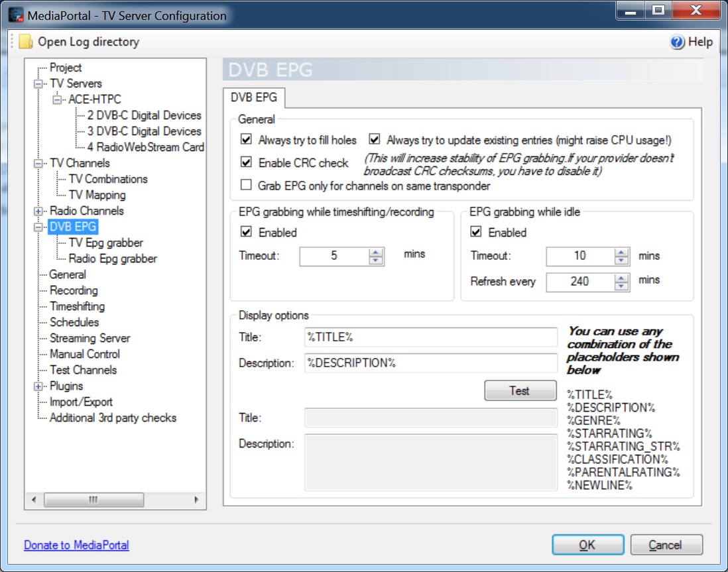Click the MediaPortal app icon in the title bar
This screenshot has height=572, width=728.
click(16, 15)
